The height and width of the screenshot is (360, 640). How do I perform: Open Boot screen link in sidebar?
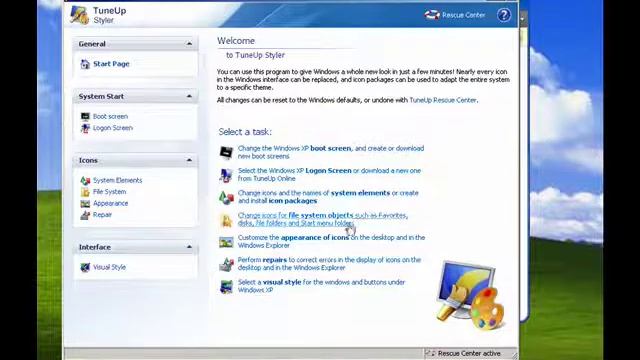point(110,117)
